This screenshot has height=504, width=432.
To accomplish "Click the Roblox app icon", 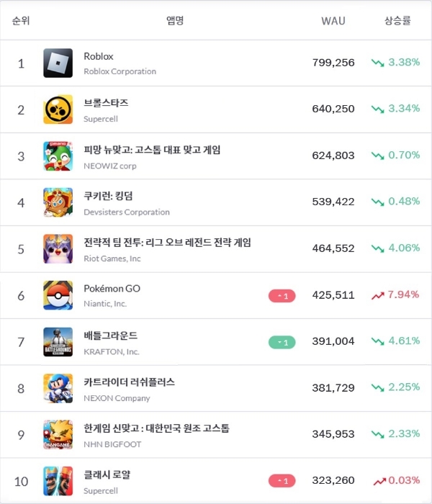I will 58,63.
